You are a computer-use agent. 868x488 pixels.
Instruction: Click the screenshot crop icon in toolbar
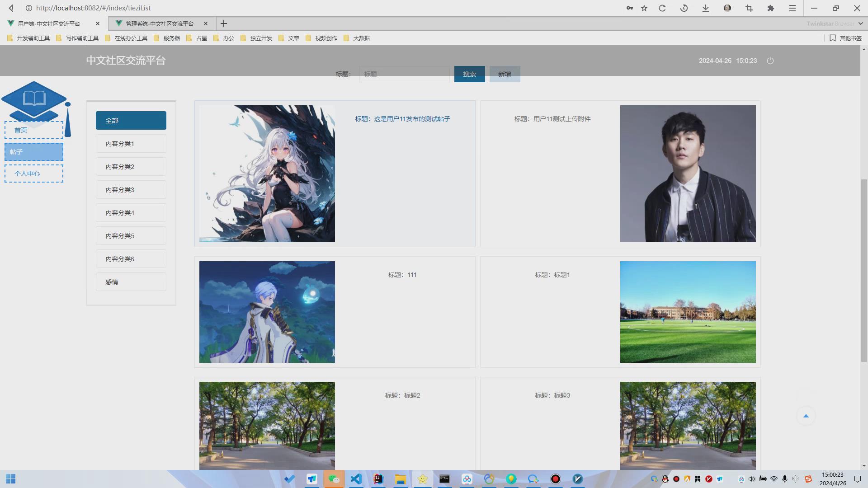click(x=749, y=8)
